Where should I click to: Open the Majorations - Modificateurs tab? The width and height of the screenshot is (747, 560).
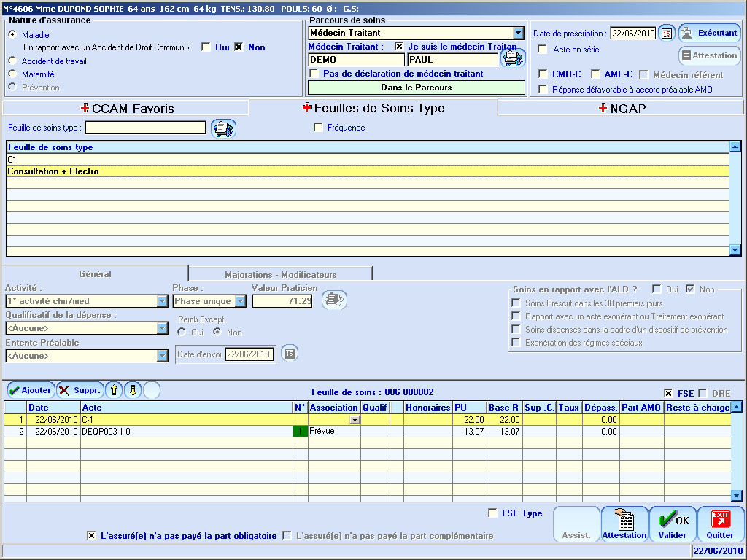pos(280,275)
